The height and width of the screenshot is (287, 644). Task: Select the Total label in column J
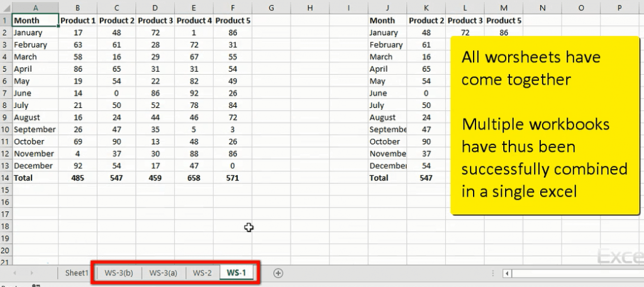[387, 178]
